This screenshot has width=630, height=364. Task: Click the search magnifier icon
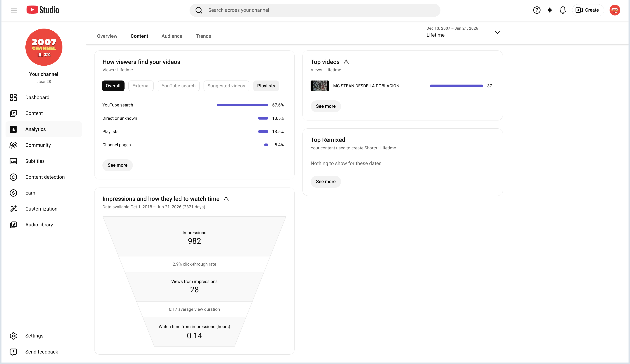point(199,10)
